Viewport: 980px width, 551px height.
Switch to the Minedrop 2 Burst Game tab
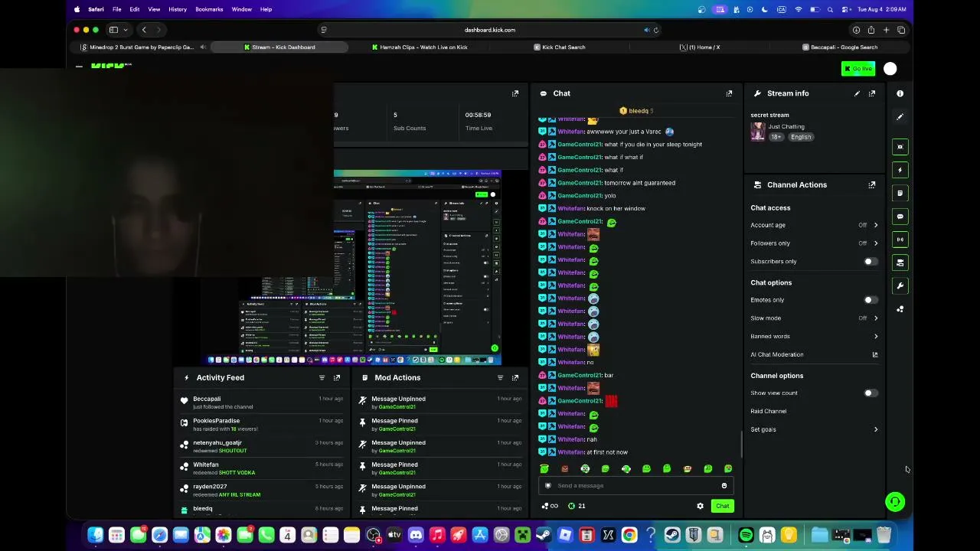coord(142,47)
